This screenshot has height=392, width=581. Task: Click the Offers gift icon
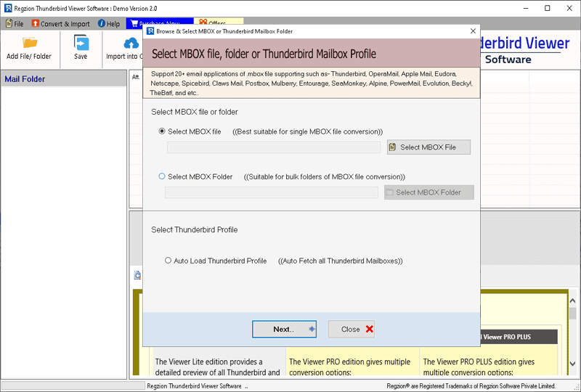tap(203, 23)
